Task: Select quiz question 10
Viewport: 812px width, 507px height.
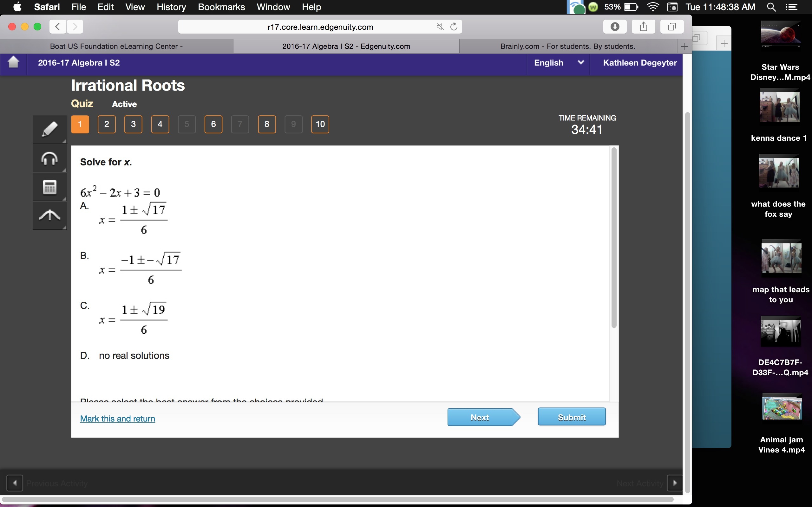Action: pos(320,125)
